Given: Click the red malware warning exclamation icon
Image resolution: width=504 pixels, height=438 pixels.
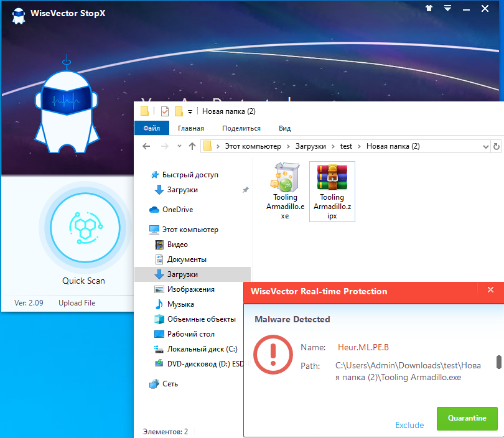Looking at the screenshot, I should tap(273, 355).
